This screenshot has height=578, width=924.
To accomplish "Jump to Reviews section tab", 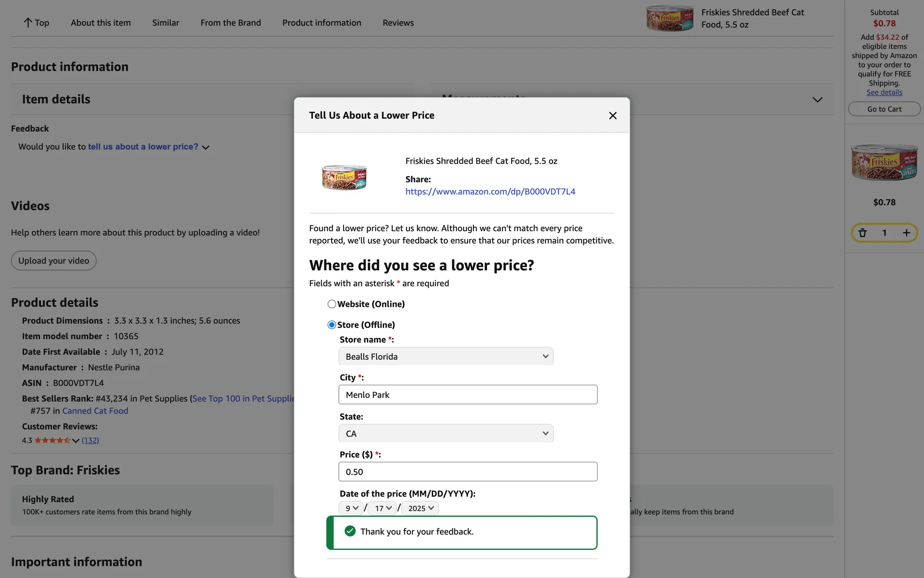I will click(398, 23).
